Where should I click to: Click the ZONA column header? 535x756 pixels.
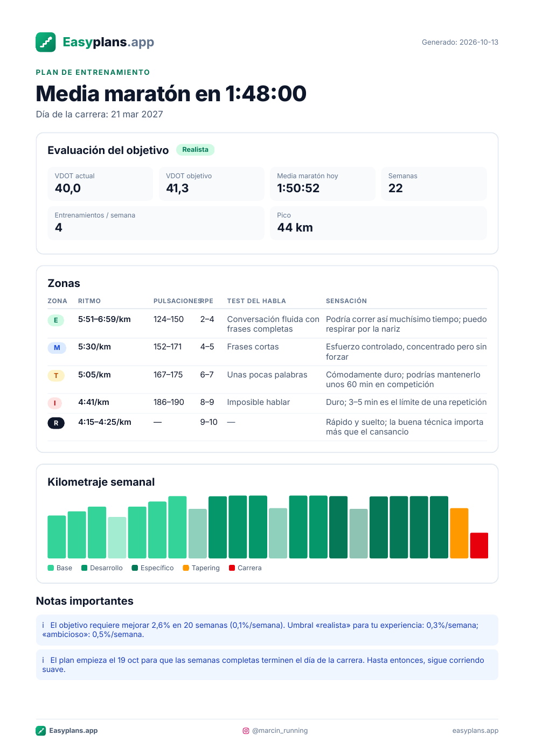[57, 301]
